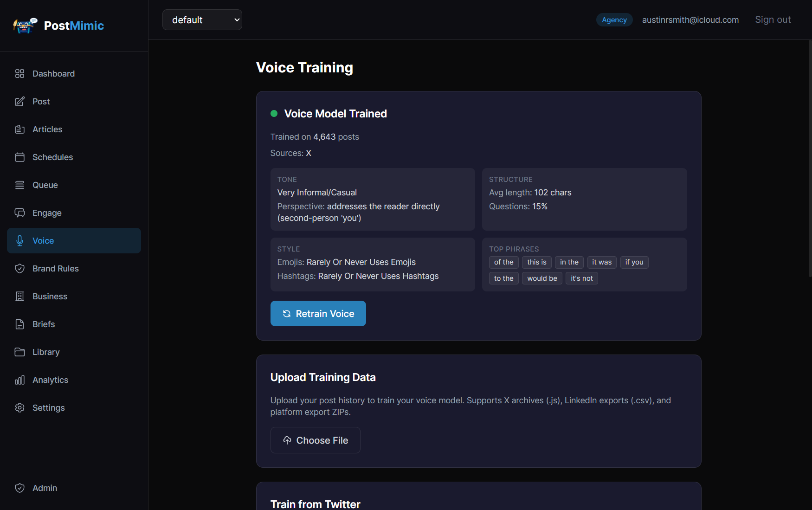Click the 'if you' phrase chip

(x=634, y=262)
